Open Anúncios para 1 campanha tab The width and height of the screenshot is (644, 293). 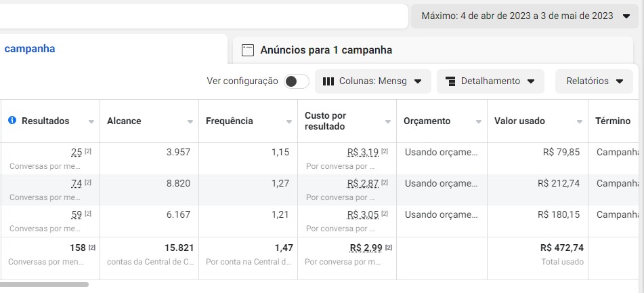[x=326, y=50]
